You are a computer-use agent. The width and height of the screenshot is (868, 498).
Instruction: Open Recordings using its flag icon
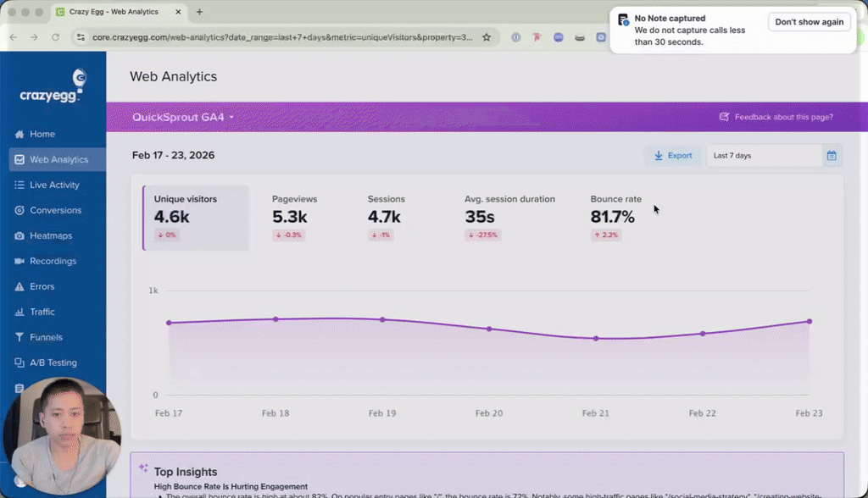pos(19,261)
